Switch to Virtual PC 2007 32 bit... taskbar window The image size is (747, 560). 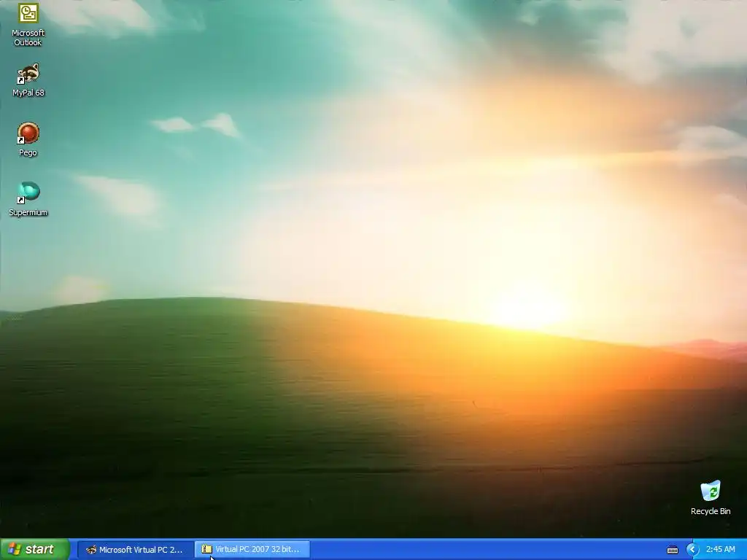tap(252, 550)
